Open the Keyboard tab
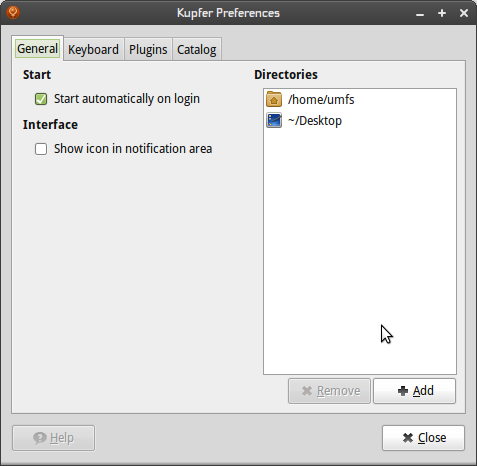The height and width of the screenshot is (466, 477). 93,50
